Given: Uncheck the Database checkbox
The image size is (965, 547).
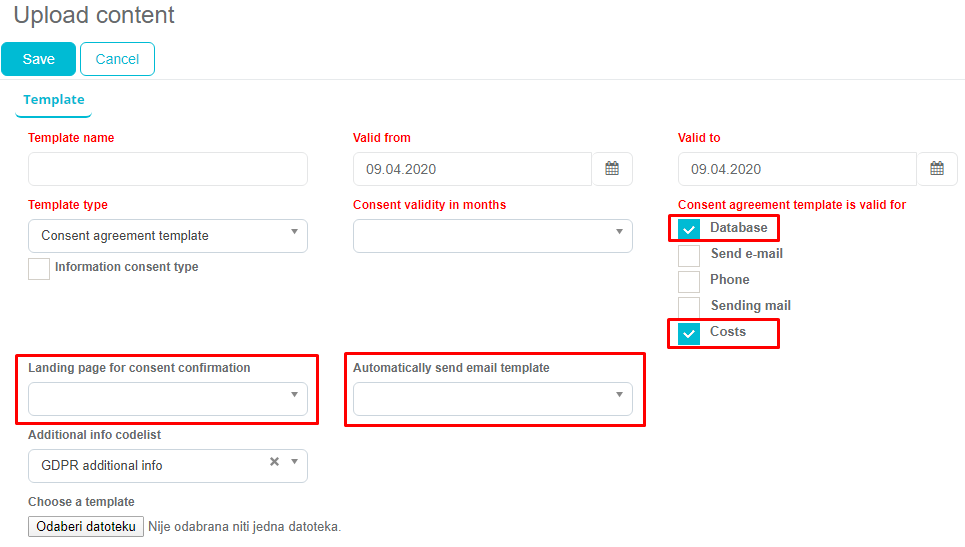Looking at the screenshot, I should pyautogui.click(x=689, y=229).
